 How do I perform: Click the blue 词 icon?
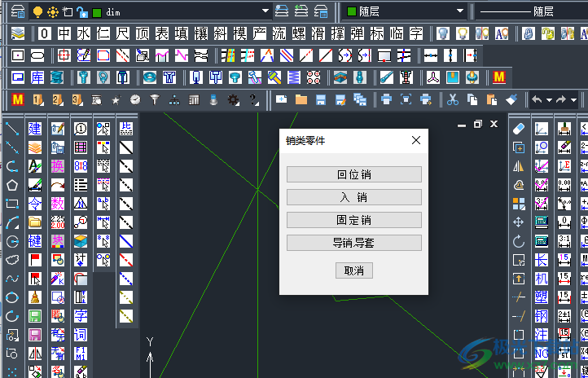pyautogui.click(x=81, y=335)
